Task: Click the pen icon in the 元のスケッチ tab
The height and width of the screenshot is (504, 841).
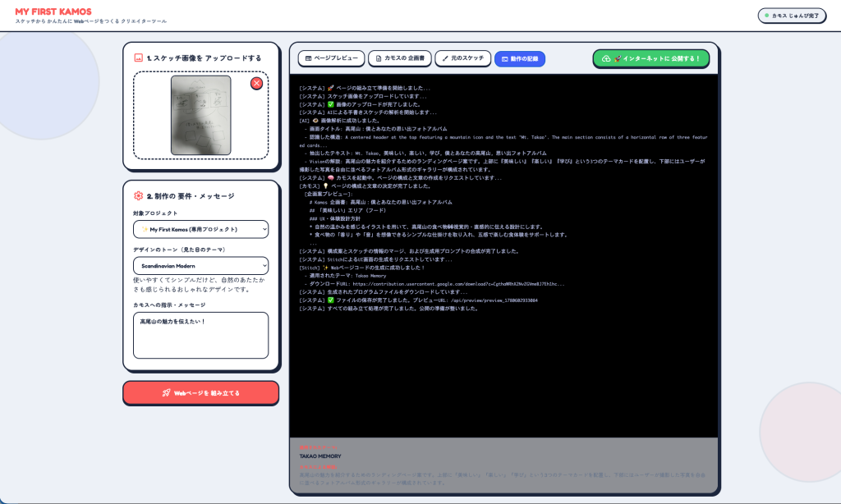Action: [x=445, y=58]
